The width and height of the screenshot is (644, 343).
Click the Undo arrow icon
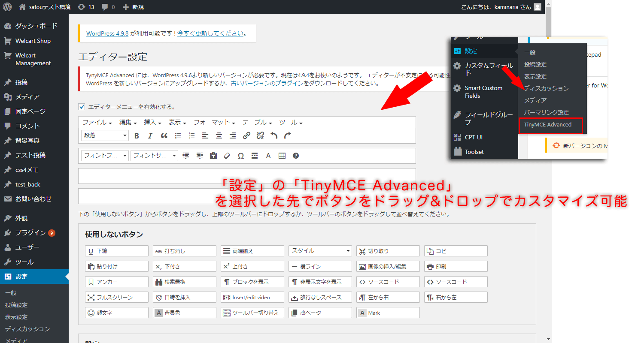[x=274, y=136]
